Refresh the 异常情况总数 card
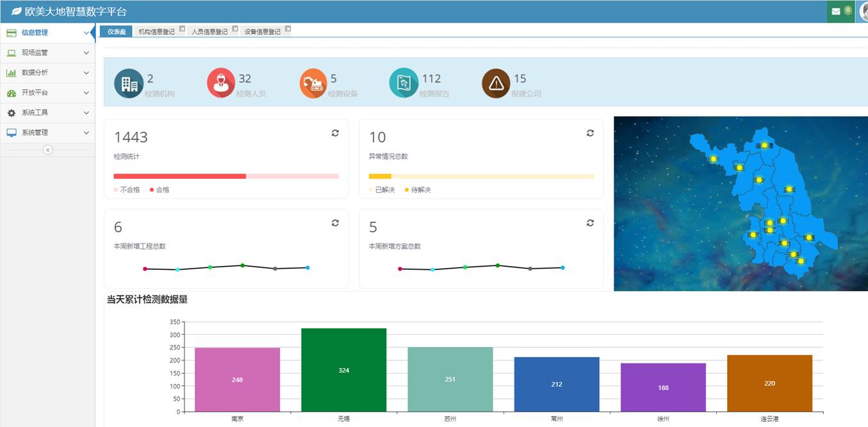Image resolution: width=868 pixels, height=427 pixels. 590,133
